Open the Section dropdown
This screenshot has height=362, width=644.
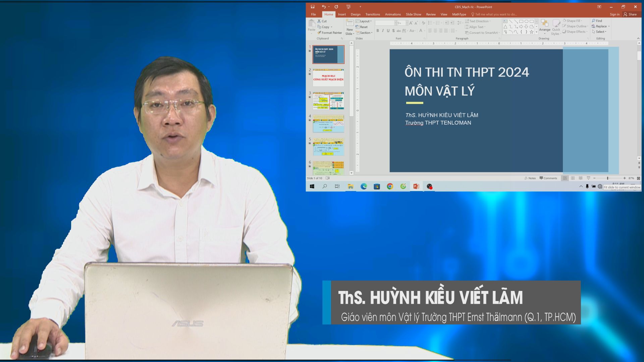click(x=365, y=33)
